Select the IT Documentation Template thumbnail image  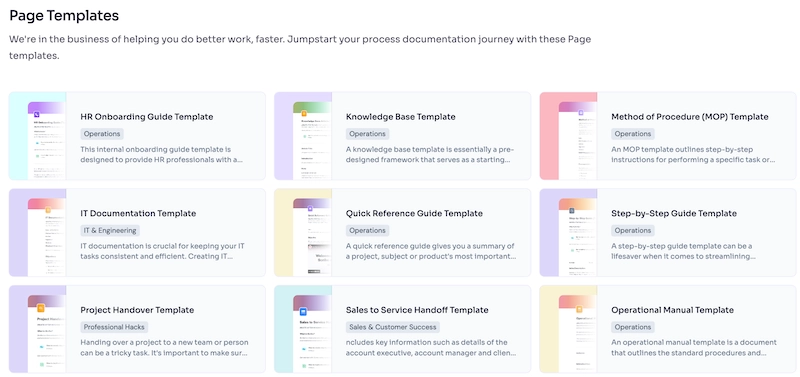point(38,233)
